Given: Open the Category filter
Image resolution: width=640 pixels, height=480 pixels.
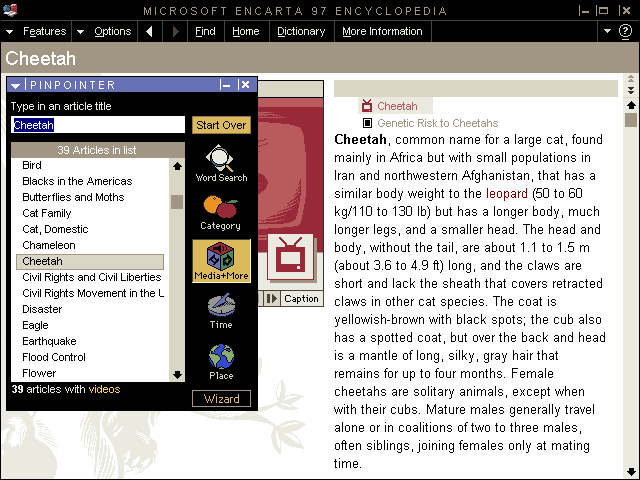Looking at the screenshot, I should pyautogui.click(x=221, y=213).
